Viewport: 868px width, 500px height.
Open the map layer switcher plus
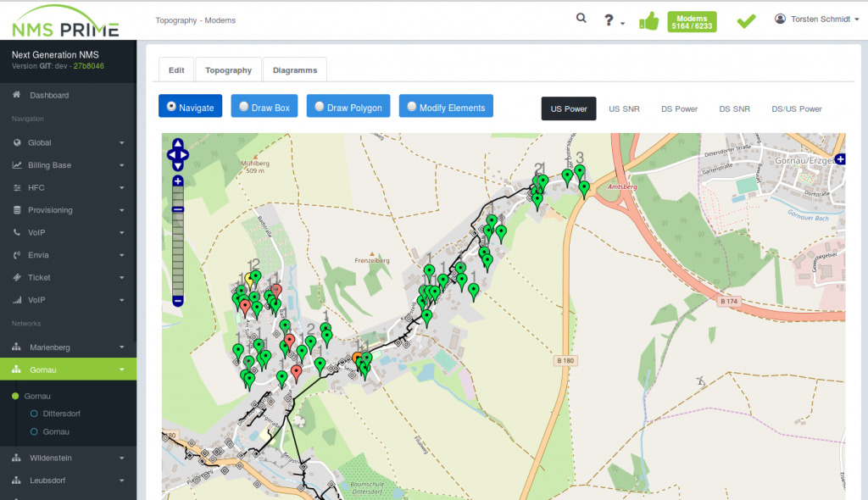(x=840, y=159)
